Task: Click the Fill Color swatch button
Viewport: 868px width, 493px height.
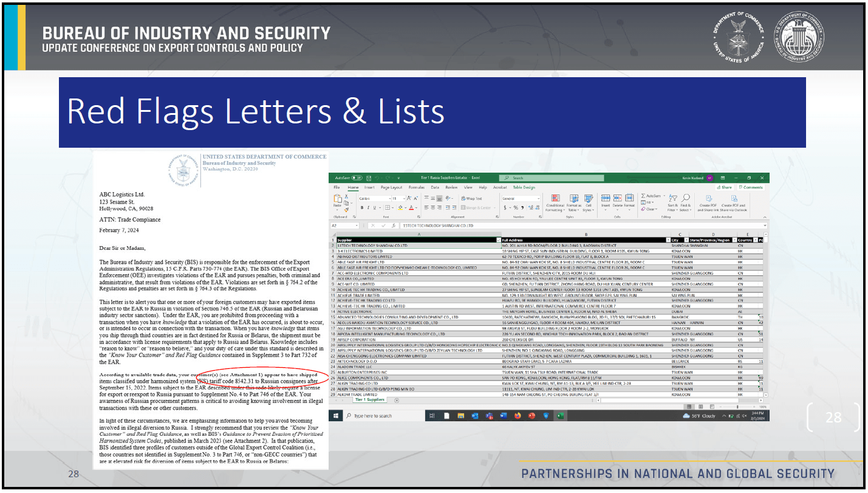Action: [x=400, y=207]
